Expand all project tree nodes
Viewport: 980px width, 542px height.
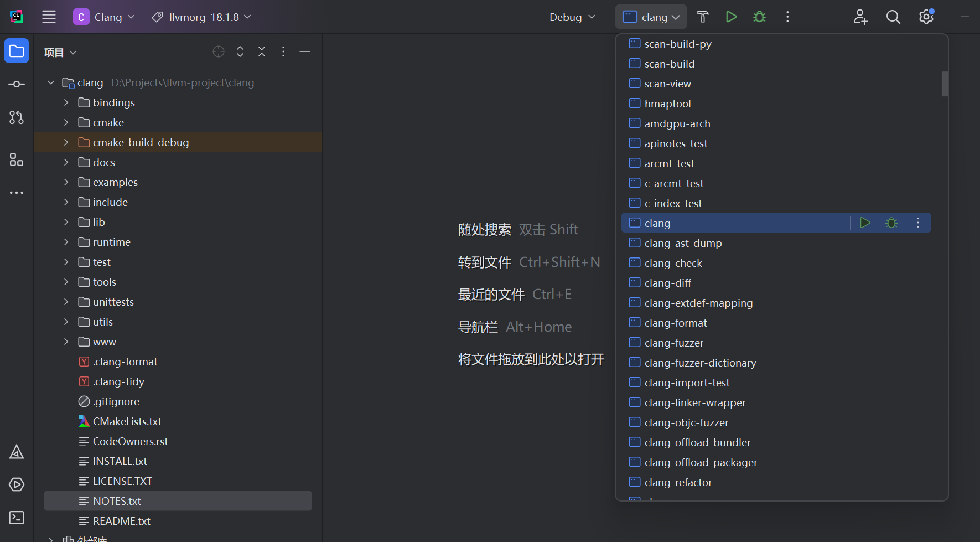point(240,51)
